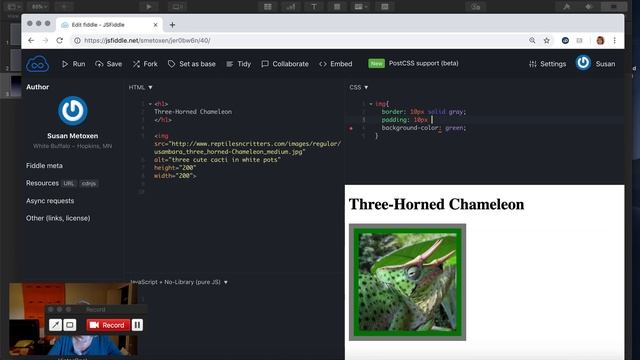
Task: Click the browser Back arrow
Action: tap(31, 40)
